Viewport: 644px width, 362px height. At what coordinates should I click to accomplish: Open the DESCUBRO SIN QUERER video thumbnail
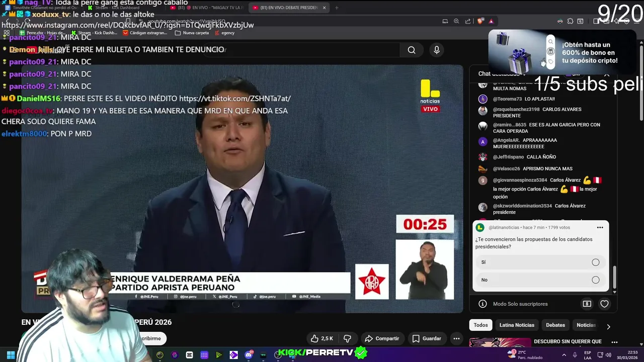[500, 342]
